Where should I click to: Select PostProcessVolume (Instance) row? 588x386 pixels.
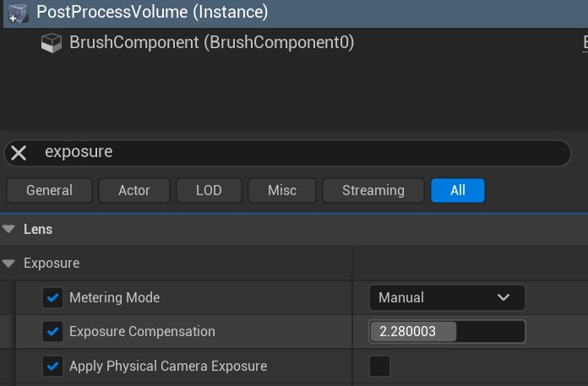pyautogui.click(x=152, y=13)
